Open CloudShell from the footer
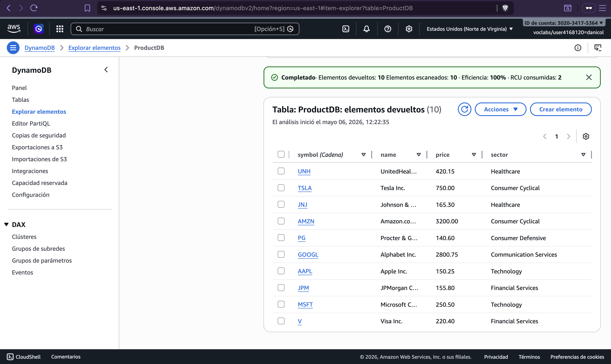611x364 pixels. tap(24, 357)
